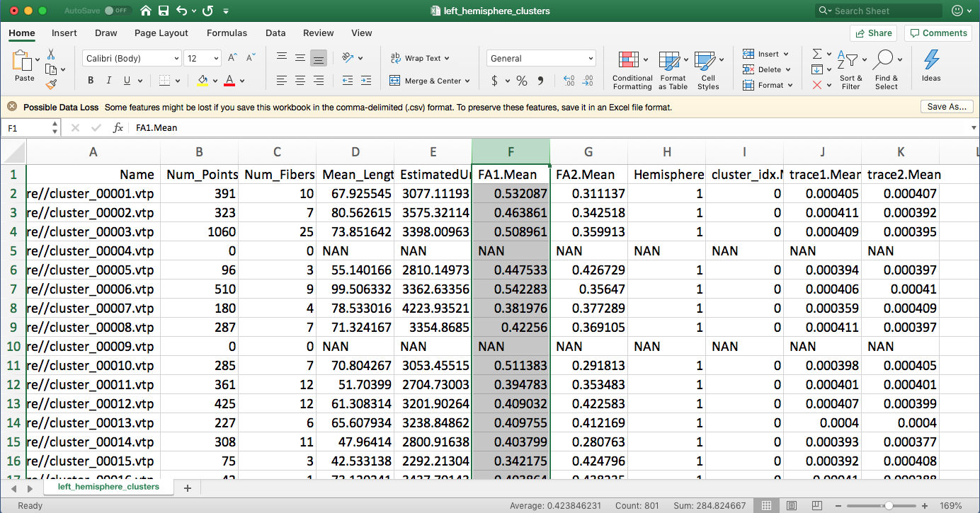
Task: Switch to the Page Layout ribbon tab
Action: pyautogui.click(x=161, y=33)
